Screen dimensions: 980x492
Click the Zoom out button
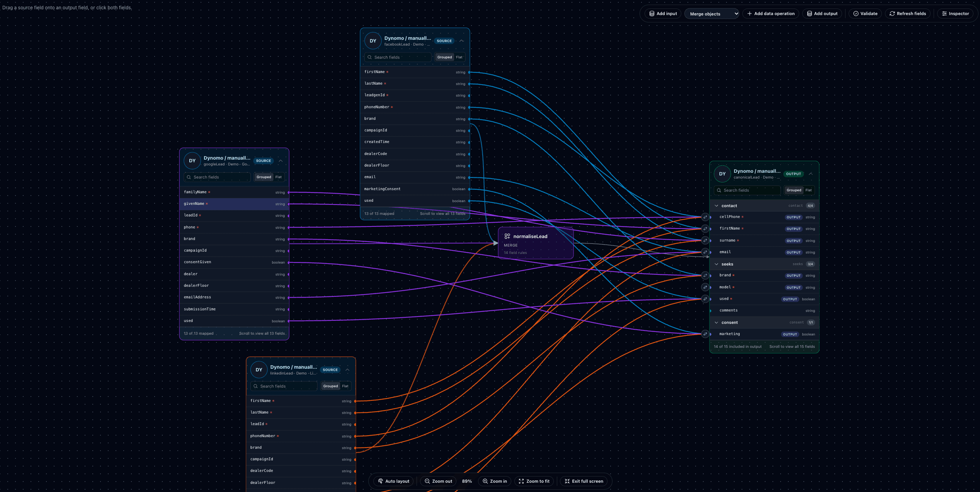point(438,481)
